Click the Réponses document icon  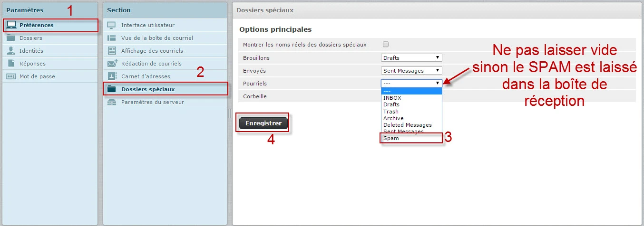[x=11, y=64]
